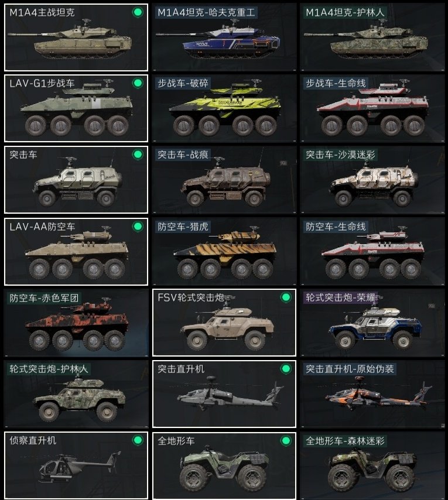This screenshot has height=500, width=448.
Task: Choose the 步战车-生命线 red-white skin
Action: tap(372, 108)
